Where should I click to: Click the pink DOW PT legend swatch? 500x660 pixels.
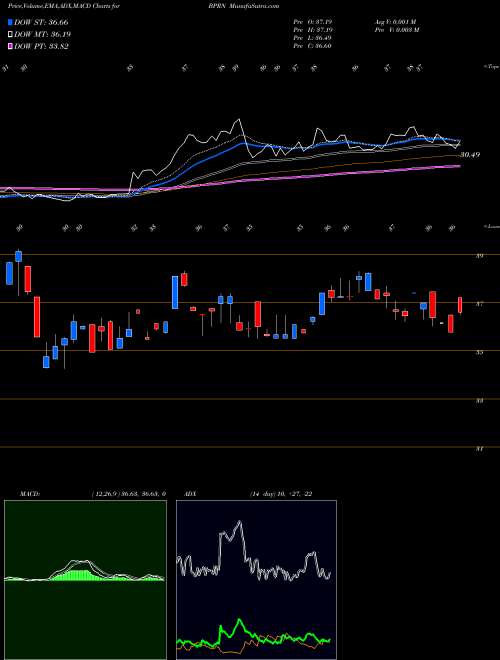tap(11, 46)
